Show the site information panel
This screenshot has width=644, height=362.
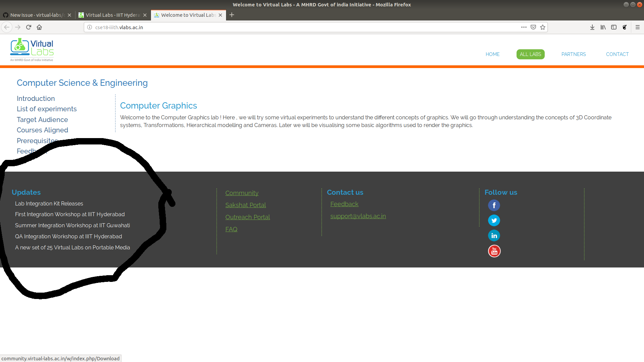[90, 27]
